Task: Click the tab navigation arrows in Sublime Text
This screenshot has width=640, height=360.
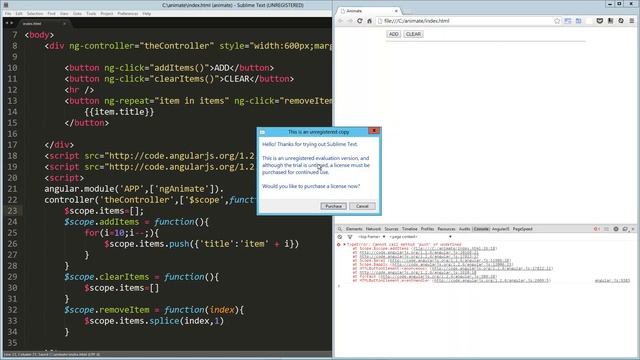Action: (9, 23)
